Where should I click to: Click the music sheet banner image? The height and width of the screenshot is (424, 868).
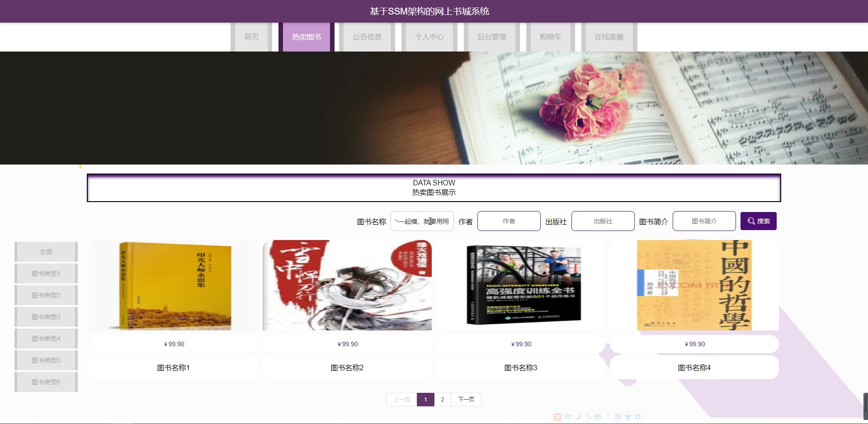coord(434,108)
